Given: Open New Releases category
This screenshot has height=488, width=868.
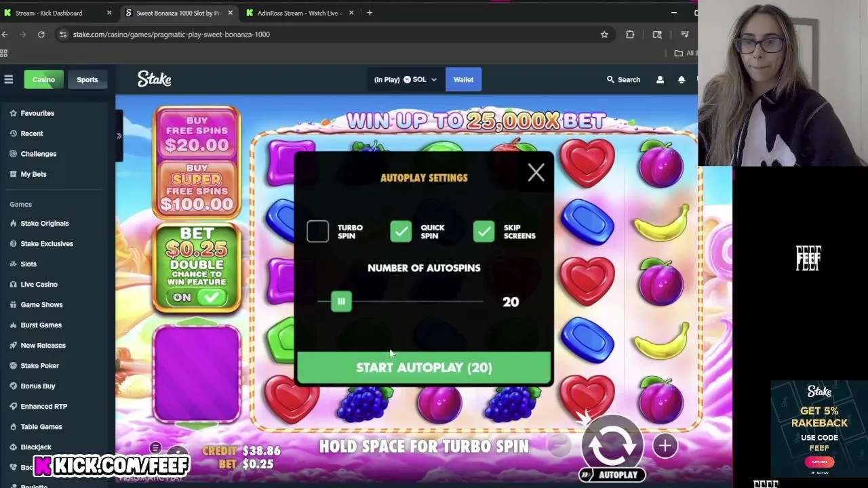Looking at the screenshot, I should click(x=43, y=345).
